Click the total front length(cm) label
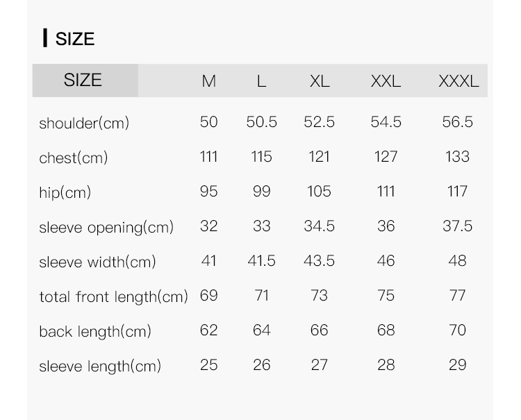This screenshot has height=420, width=521. (113, 297)
